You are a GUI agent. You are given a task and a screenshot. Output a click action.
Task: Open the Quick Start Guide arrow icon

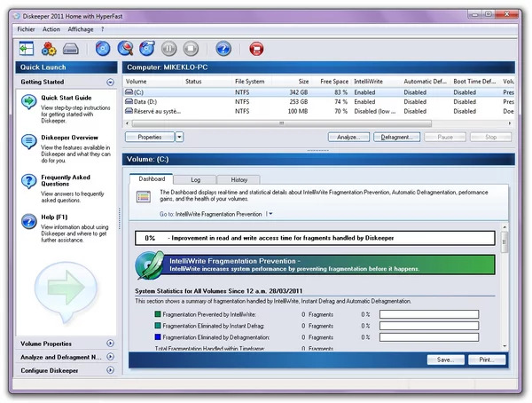click(x=29, y=101)
